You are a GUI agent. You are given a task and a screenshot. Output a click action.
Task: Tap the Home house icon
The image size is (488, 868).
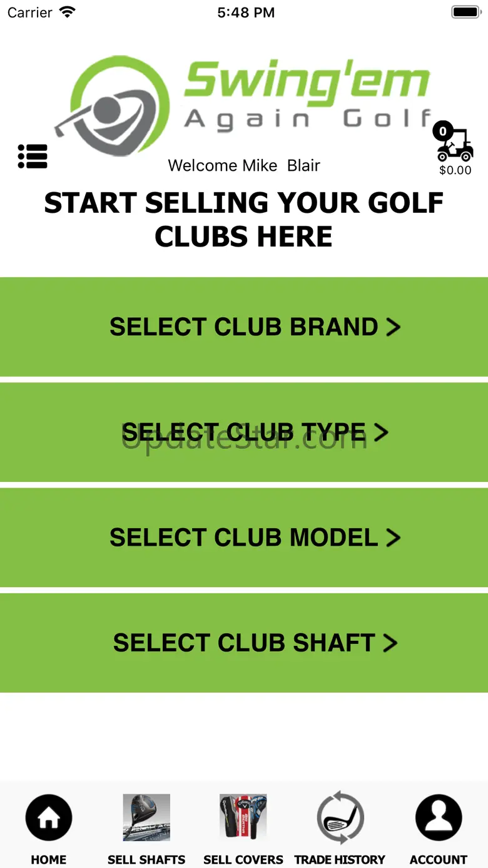[49, 817]
